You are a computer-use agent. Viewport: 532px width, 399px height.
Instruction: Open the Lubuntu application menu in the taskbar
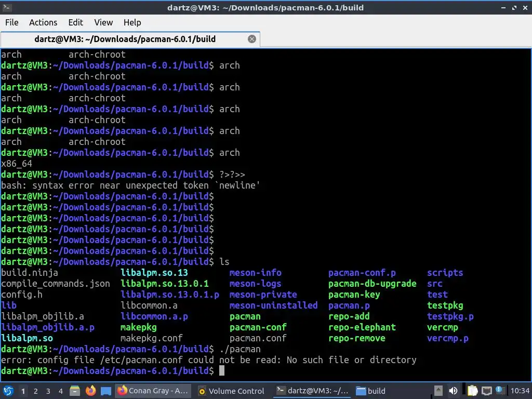point(8,391)
